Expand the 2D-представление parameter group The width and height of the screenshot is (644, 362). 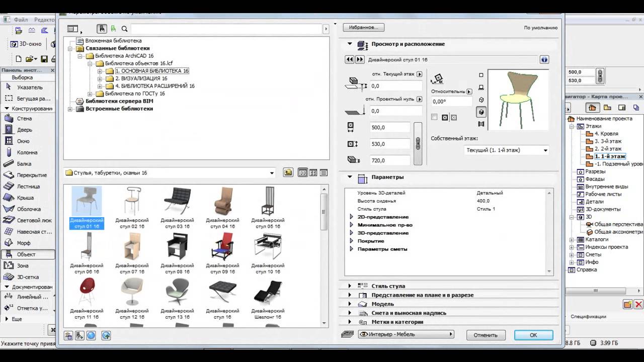pos(352,217)
